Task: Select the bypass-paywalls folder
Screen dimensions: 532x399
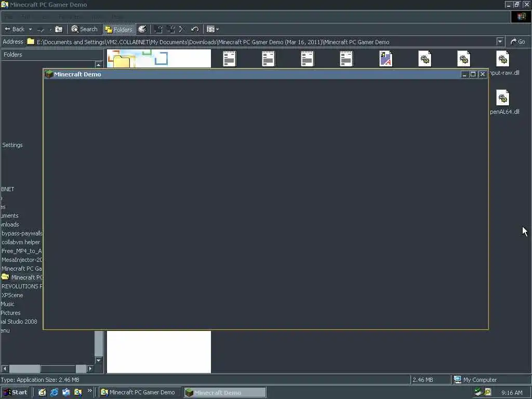Action: coord(22,233)
